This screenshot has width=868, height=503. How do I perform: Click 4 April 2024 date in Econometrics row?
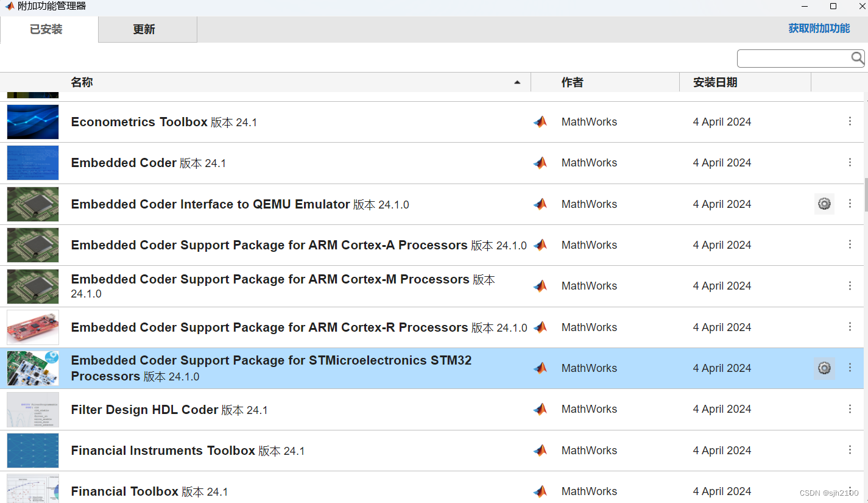point(722,122)
